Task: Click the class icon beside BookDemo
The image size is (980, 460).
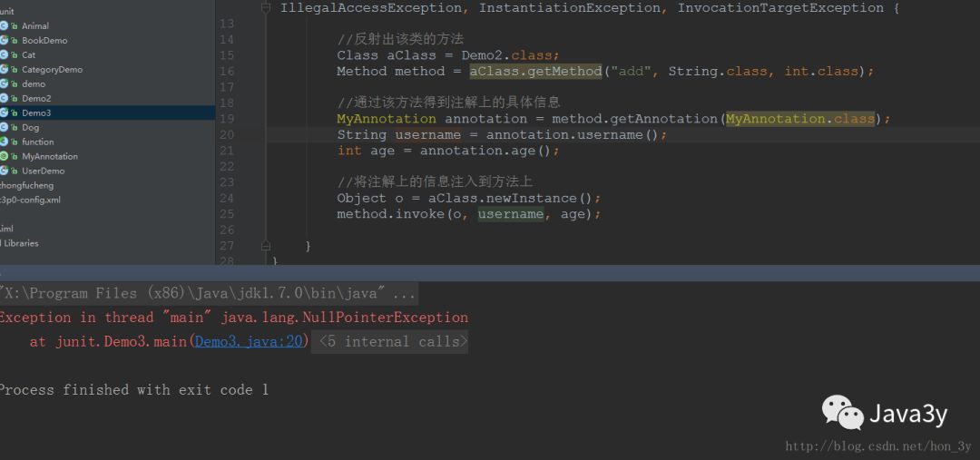Action: 4,40
